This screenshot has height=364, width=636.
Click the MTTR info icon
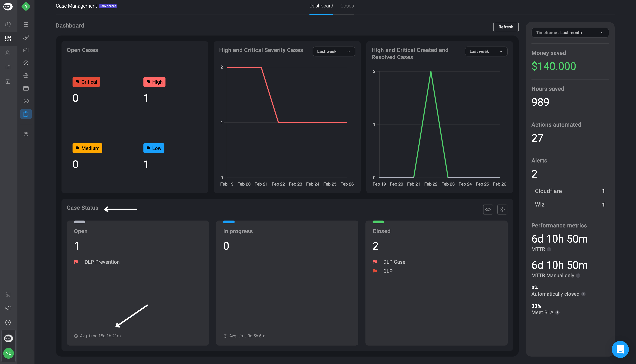(549, 249)
